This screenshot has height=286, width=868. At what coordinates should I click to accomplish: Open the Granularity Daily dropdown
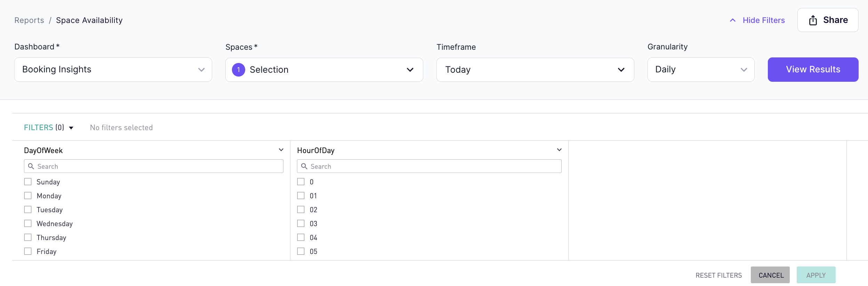tap(701, 70)
